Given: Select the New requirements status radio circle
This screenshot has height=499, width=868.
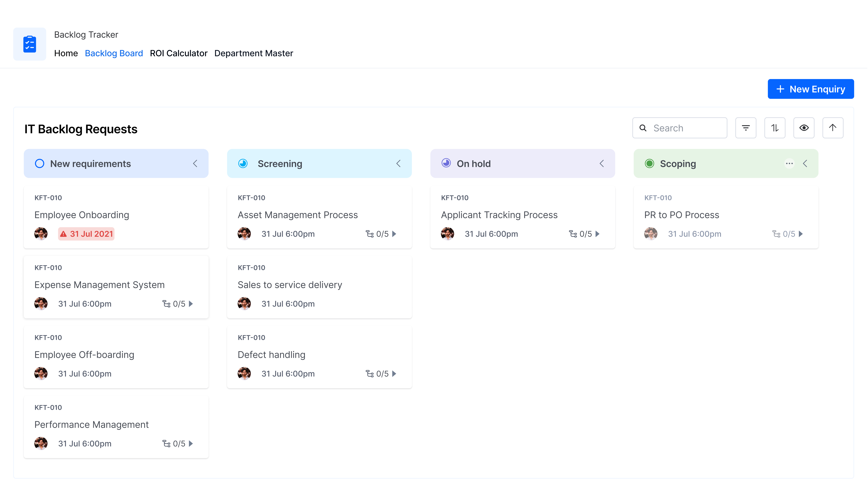Looking at the screenshot, I should (x=39, y=163).
